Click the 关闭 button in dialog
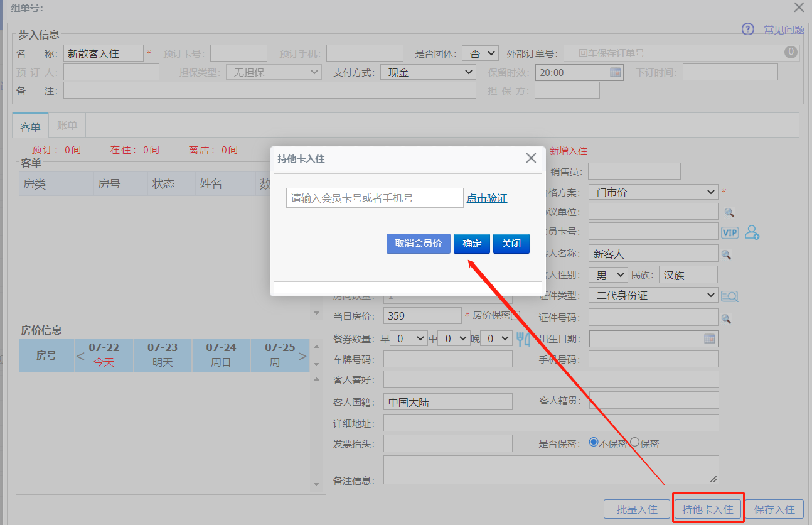This screenshot has width=812, height=525. (511, 244)
